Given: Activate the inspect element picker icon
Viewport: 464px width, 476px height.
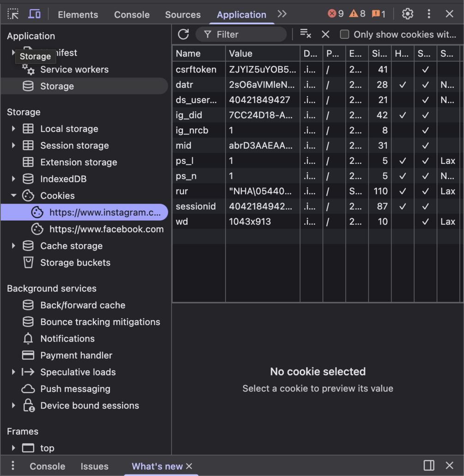Looking at the screenshot, I should pos(13,14).
